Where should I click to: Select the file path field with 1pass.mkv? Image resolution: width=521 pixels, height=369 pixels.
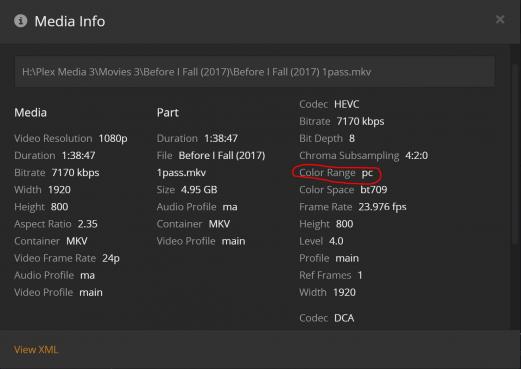coord(254,72)
